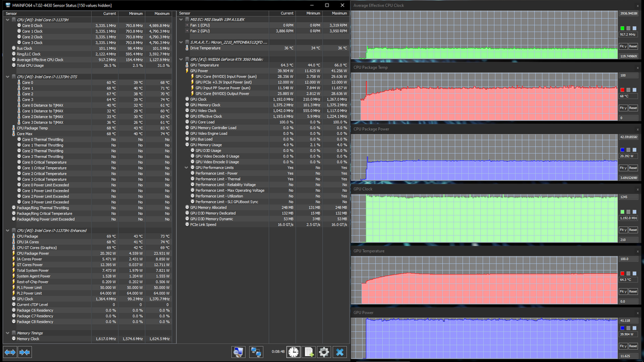Collapse the GPU Performance Limits subtree
This screenshot has width=644, height=362.
pos(187,168)
